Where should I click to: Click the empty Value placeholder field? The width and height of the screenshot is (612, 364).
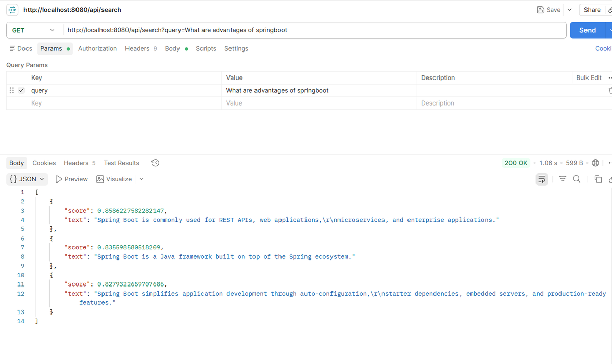click(x=320, y=103)
